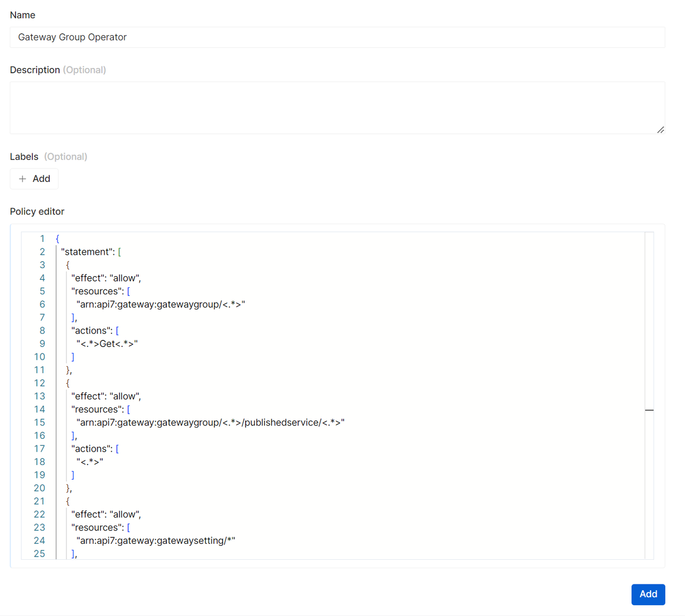Click "arn:api7:gateway:gatewaygroup/<.*>" on line 6
The height and width of the screenshot is (616, 685).
pos(161,305)
